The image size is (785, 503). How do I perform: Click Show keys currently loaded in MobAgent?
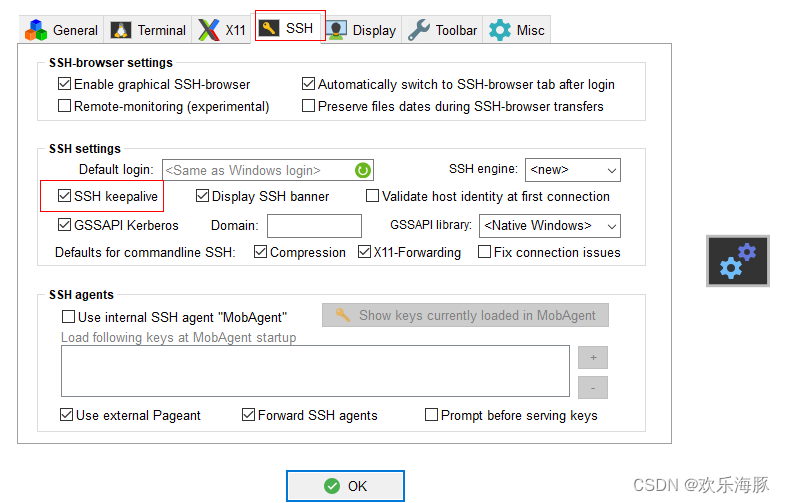tap(466, 315)
